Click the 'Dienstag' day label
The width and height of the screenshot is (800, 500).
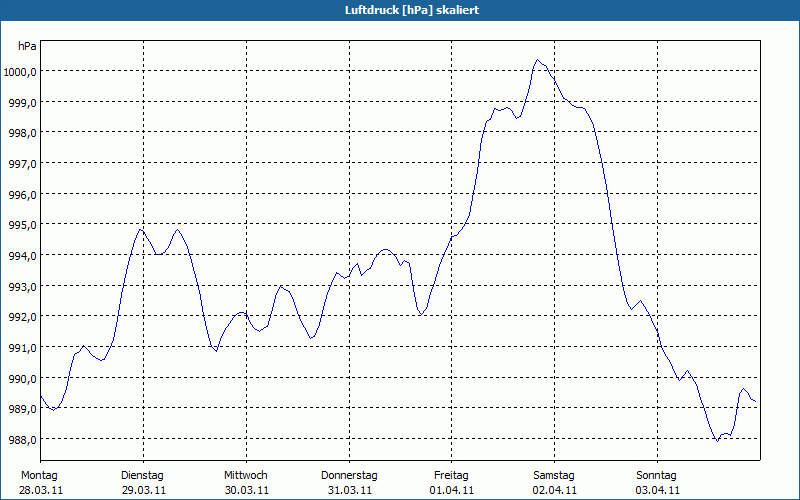coord(142,476)
